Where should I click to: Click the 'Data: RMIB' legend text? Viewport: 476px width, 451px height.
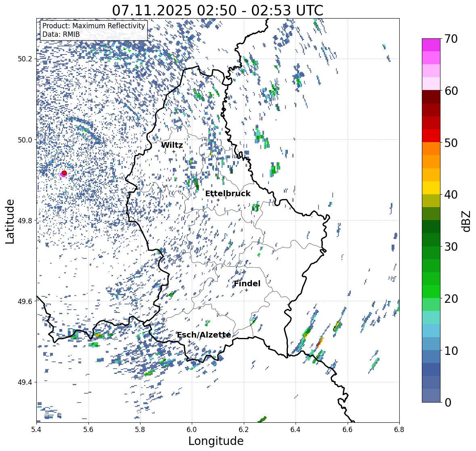pos(61,34)
